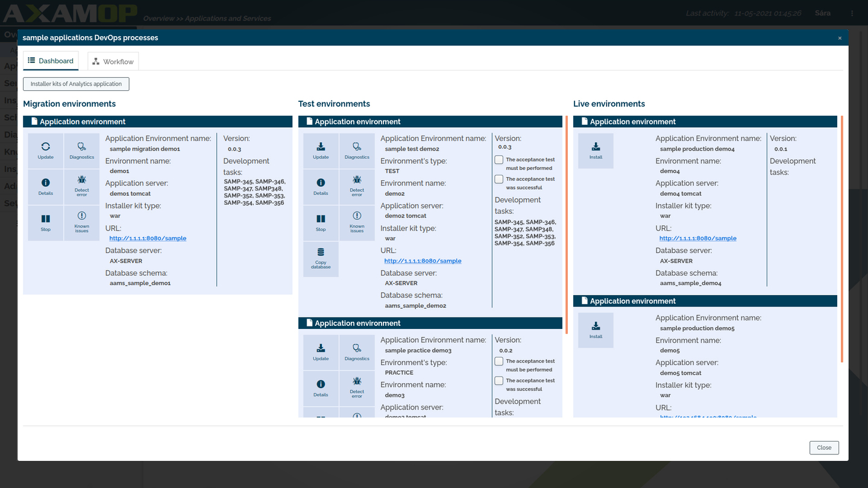This screenshot has width=868, height=488.
Task: Click the Live environments orange scrollbar
Action: (x=842, y=239)
